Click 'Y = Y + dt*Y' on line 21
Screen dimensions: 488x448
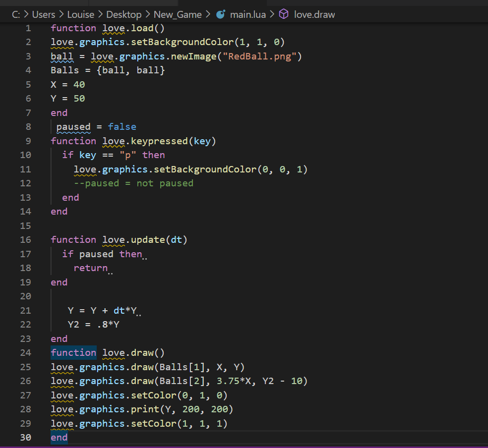click(102, 311)
